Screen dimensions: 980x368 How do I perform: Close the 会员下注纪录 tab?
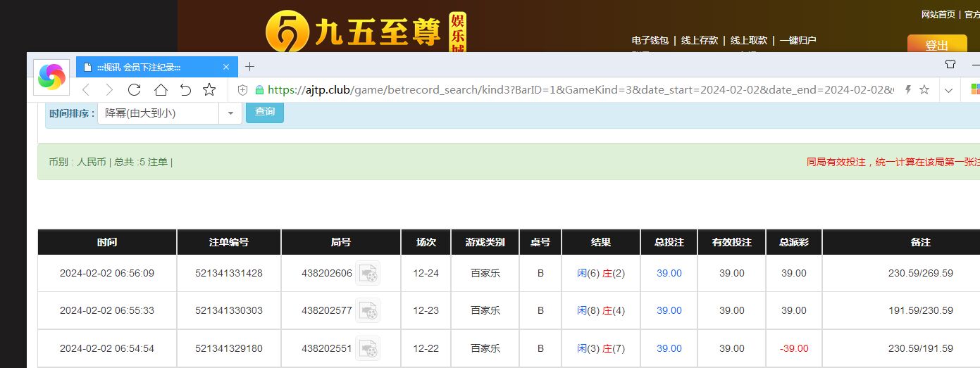[226, 67]
